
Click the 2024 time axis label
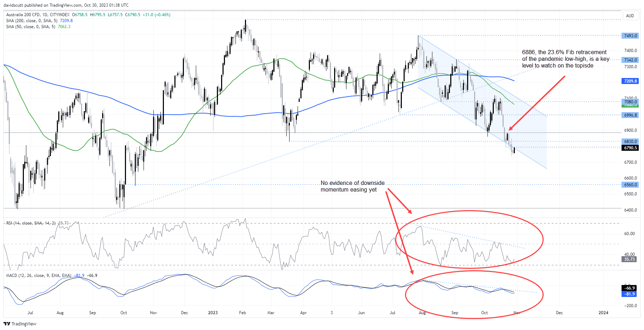click(x=603, y=313)
